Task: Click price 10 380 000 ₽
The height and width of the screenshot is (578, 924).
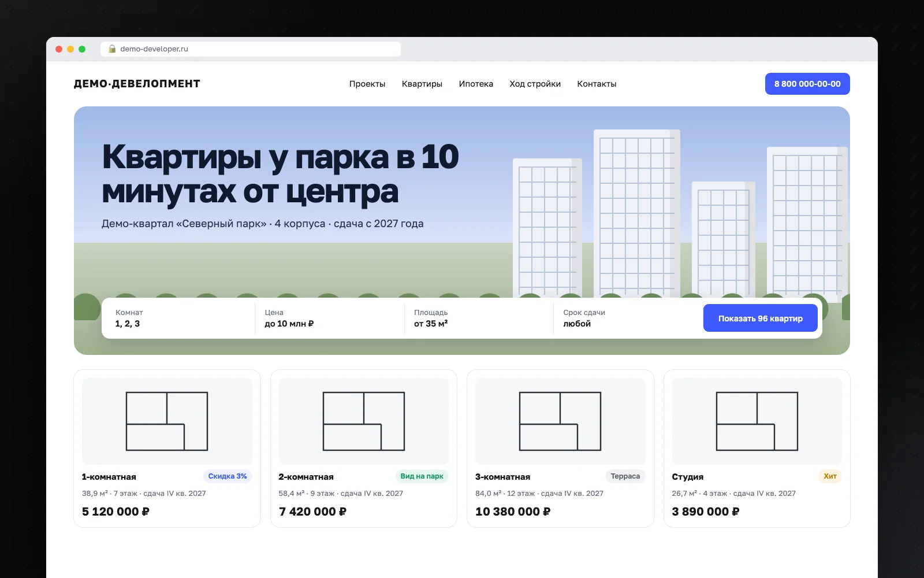Action: pos(513,512)
